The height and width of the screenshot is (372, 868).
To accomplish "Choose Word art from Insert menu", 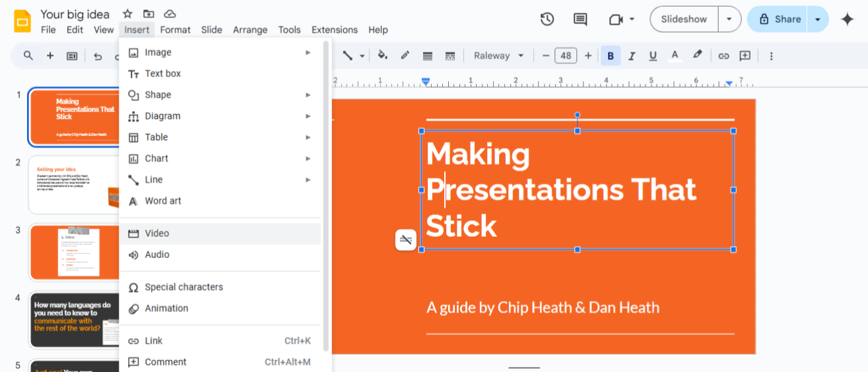I will 220,201.
